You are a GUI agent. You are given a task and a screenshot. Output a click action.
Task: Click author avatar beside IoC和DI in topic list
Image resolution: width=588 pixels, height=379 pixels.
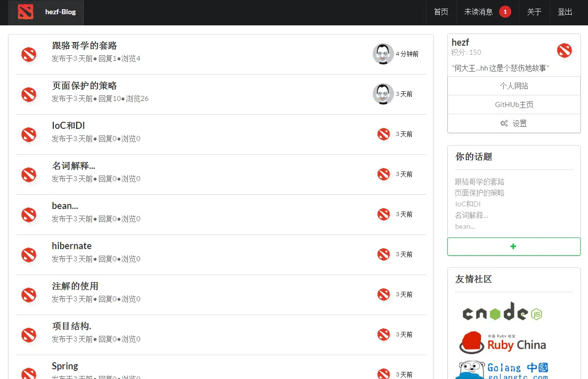29,134
